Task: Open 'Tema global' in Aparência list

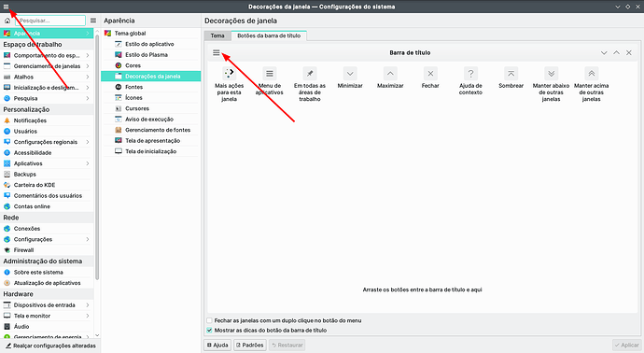Action: coord(150,34)
